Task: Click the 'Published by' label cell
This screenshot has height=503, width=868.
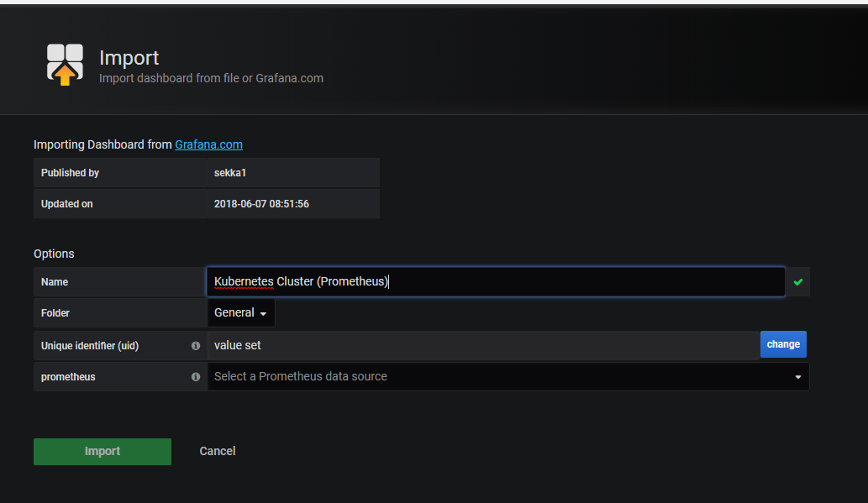Action: tap(120, 173)
